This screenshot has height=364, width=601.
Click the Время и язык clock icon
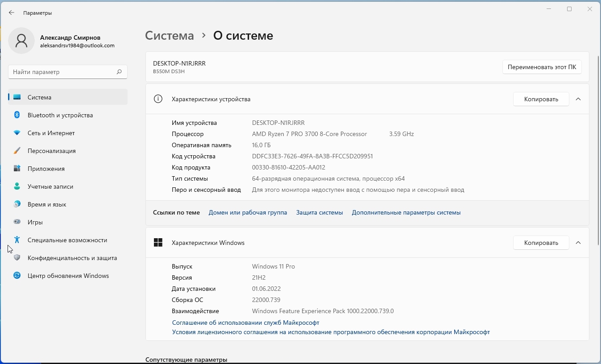(17, 204)
